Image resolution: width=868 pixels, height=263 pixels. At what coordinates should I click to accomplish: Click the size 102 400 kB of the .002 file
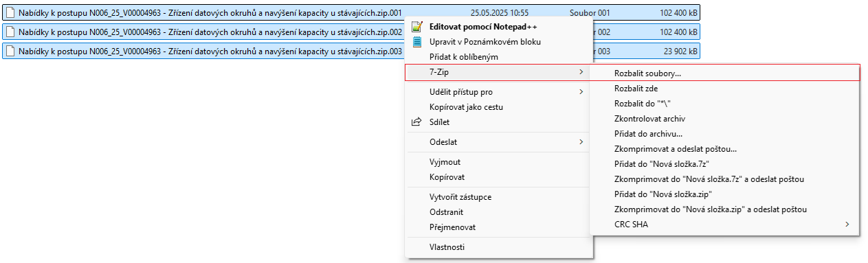tap(678, 32)
